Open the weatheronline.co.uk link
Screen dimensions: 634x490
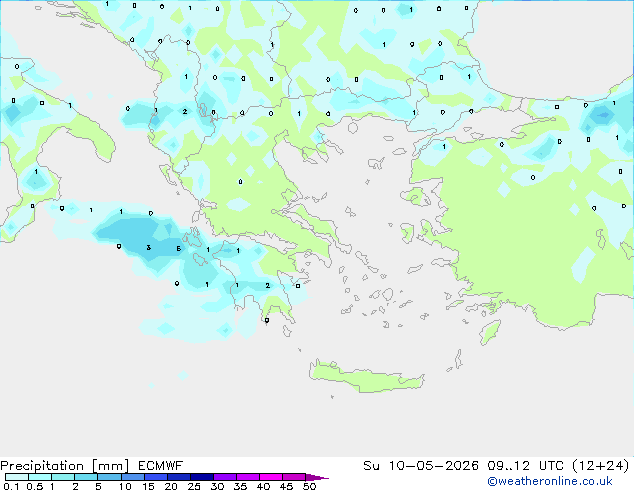[550, 481]
